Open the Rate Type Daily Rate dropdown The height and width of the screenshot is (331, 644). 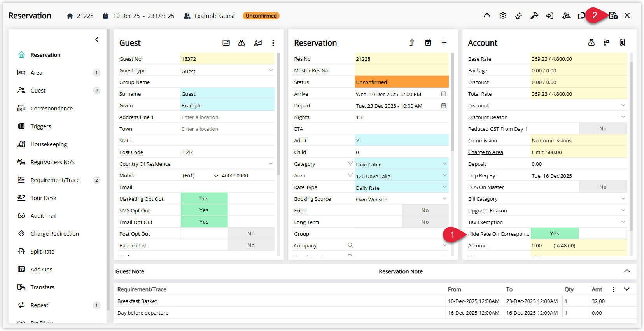tap(444, 187)
